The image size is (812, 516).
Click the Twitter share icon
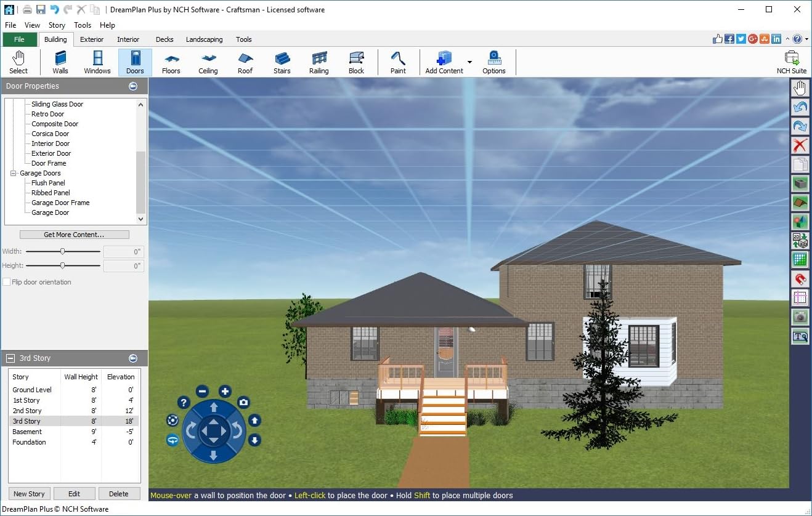point(741,39)
